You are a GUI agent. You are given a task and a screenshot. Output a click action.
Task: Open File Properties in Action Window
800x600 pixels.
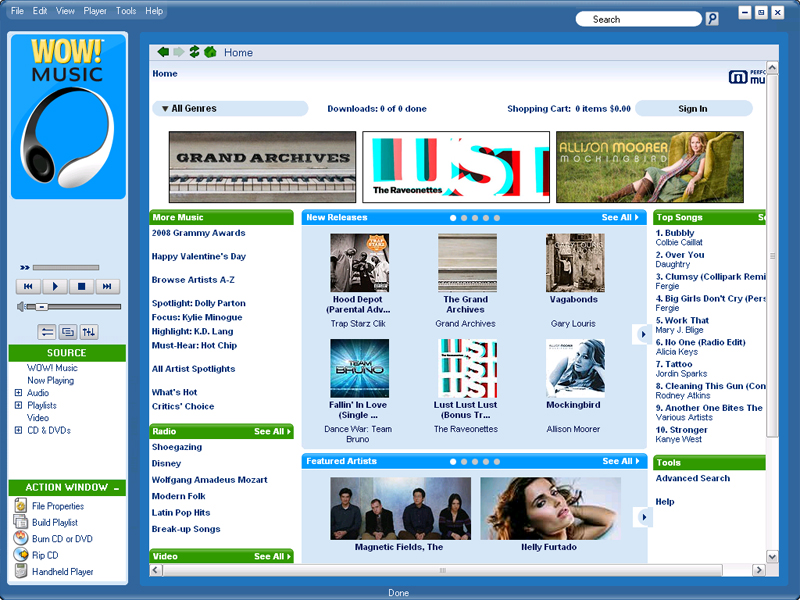48,506
